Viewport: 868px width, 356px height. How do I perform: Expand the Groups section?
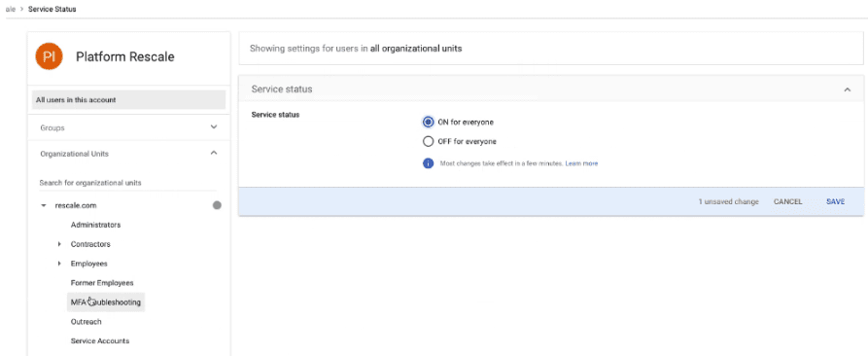pyautogui.click(x=214, y=127)
